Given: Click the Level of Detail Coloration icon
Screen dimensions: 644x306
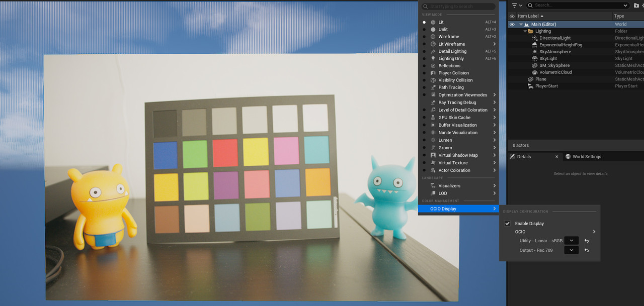Looking at the screenshot, I should click(x=433, y=110).
